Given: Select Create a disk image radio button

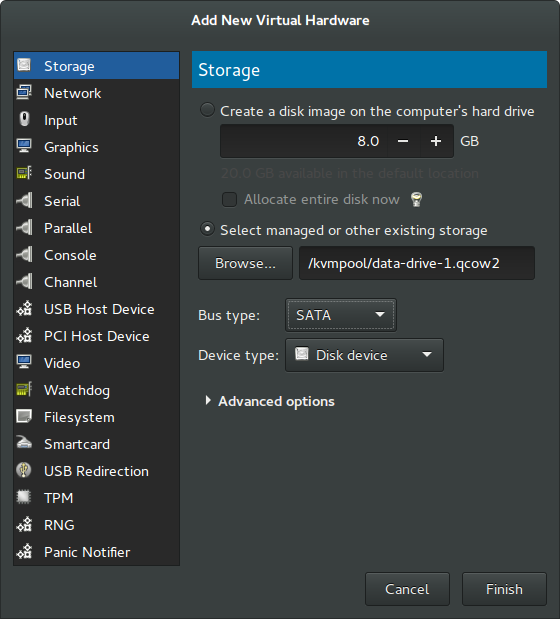Looking at the screenshot, I should (207, 110).
